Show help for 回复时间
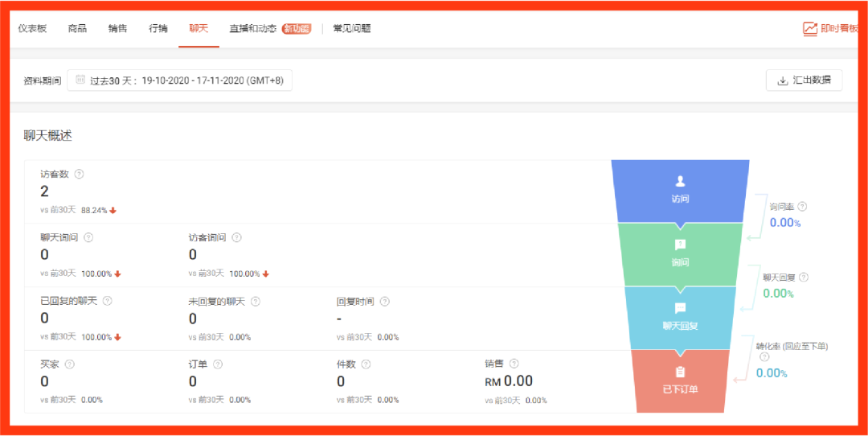 [x=384, y=302]
